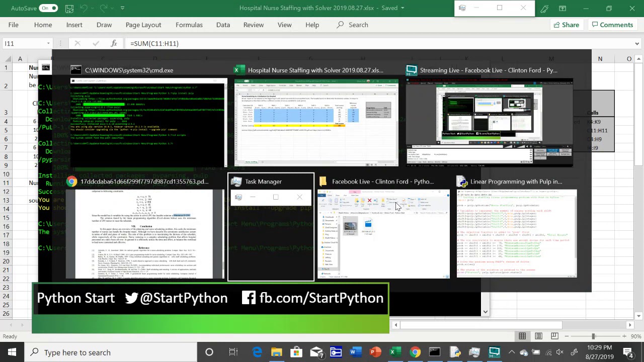This screenshot has width=644, height=362.
Task: Switch to the Insert ribbon tab
Action: (x=74, y=25)
